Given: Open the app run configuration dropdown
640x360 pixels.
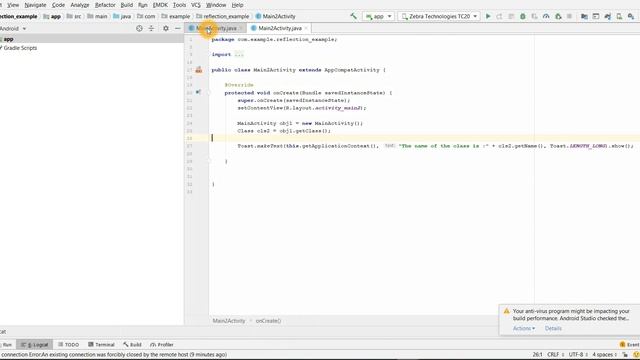Looking at the screenshot, I should click(378, 16).
